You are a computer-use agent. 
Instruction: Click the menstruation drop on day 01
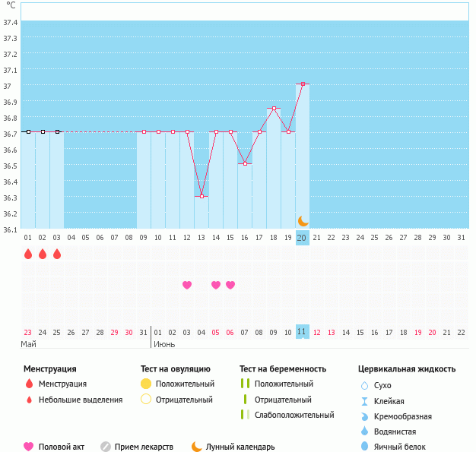pos(28,254)
